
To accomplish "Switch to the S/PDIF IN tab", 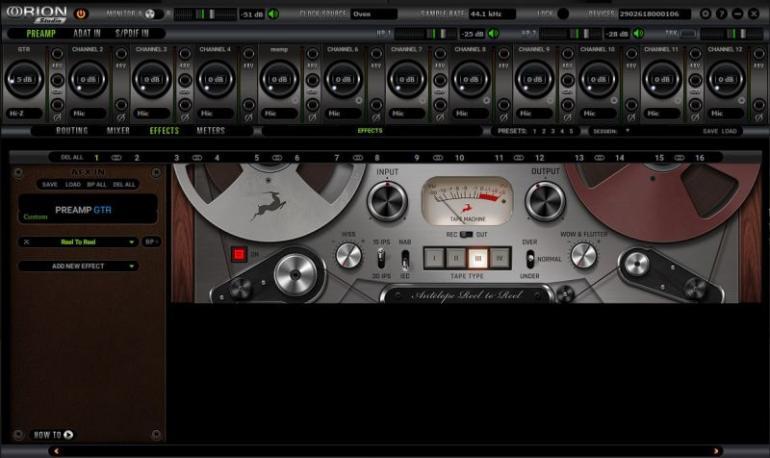I will (132, 33).
